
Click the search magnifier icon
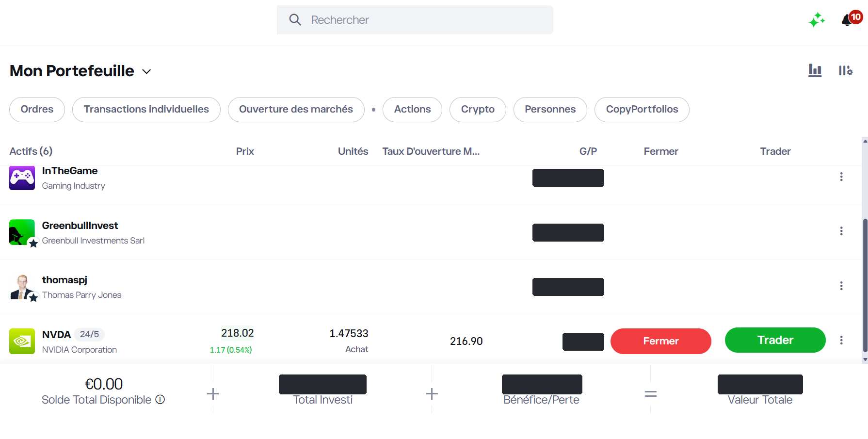295,20
